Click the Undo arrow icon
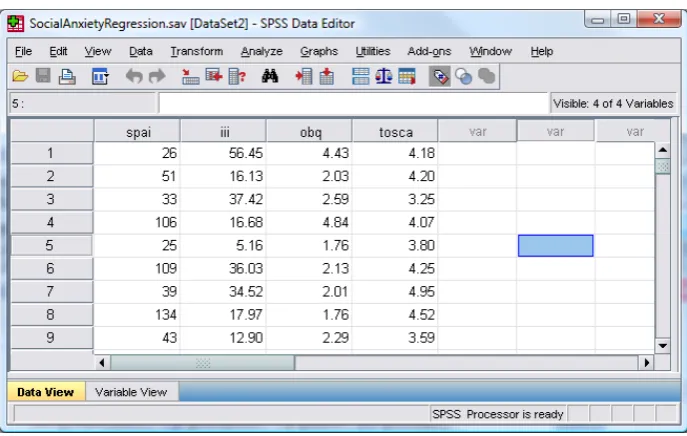The width and height of the screenshot is (687, 436). (x=134, y=77)
